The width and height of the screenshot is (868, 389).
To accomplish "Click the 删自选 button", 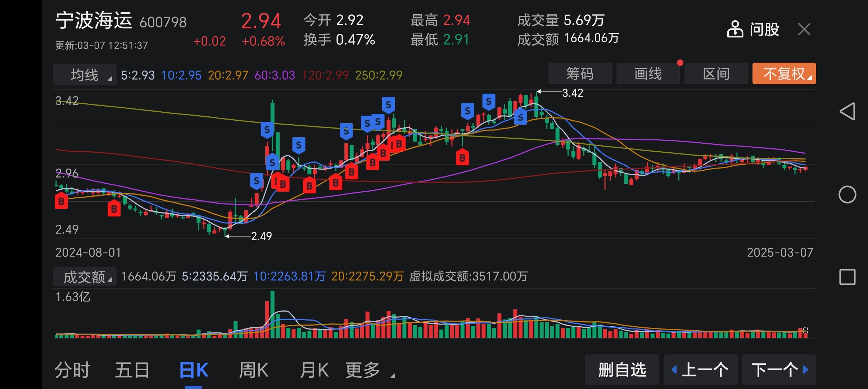I will click(622, 370).
